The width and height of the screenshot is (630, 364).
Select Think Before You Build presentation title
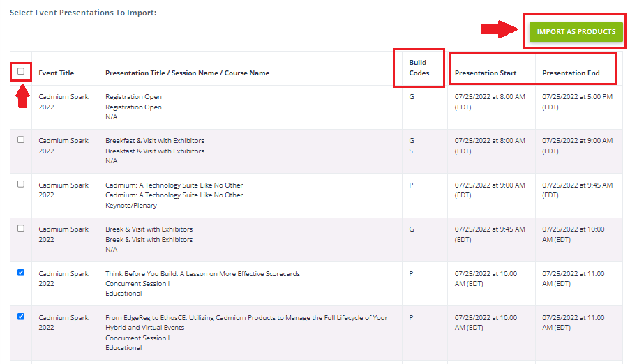click(x=202, y=273)
